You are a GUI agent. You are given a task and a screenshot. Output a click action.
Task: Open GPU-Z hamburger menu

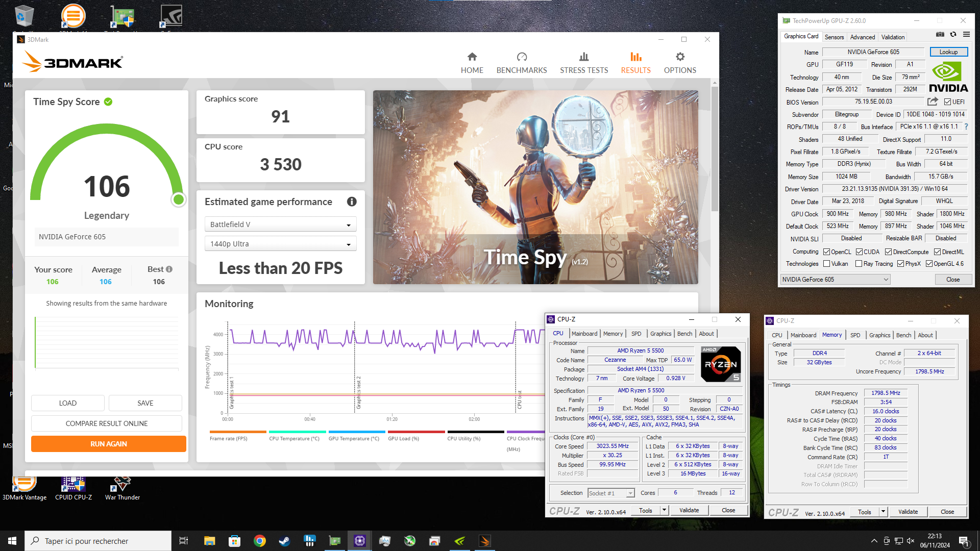(966, 35)
